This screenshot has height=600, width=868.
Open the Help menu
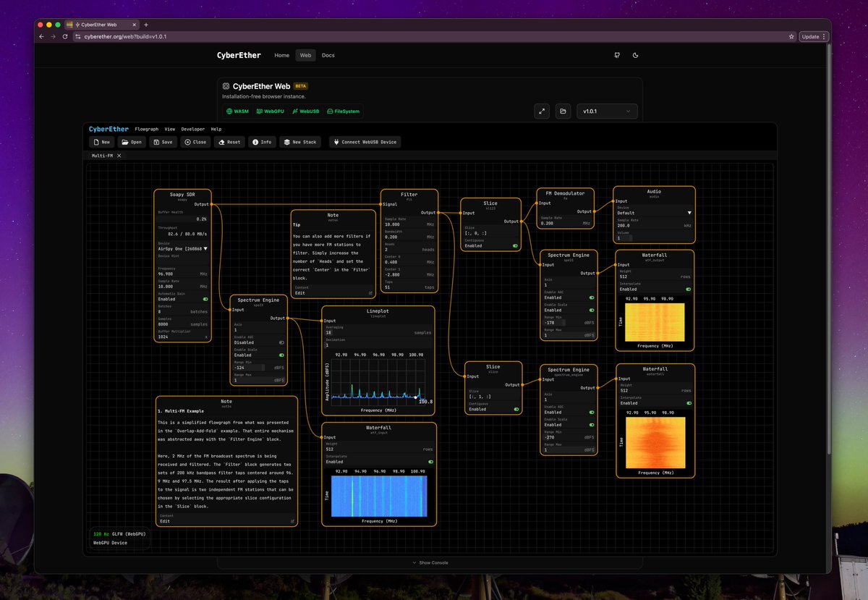[x=216, y=129]
